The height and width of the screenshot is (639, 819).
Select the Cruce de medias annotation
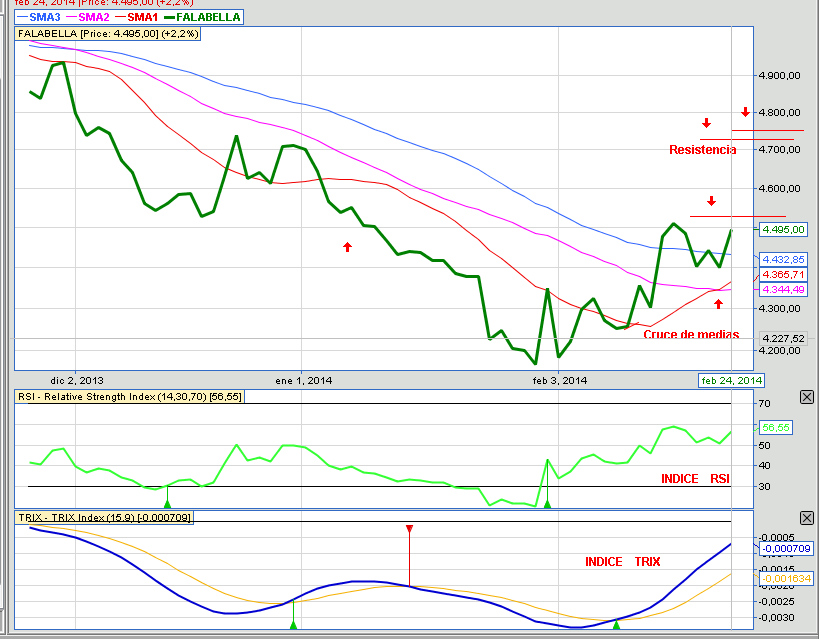691,334
